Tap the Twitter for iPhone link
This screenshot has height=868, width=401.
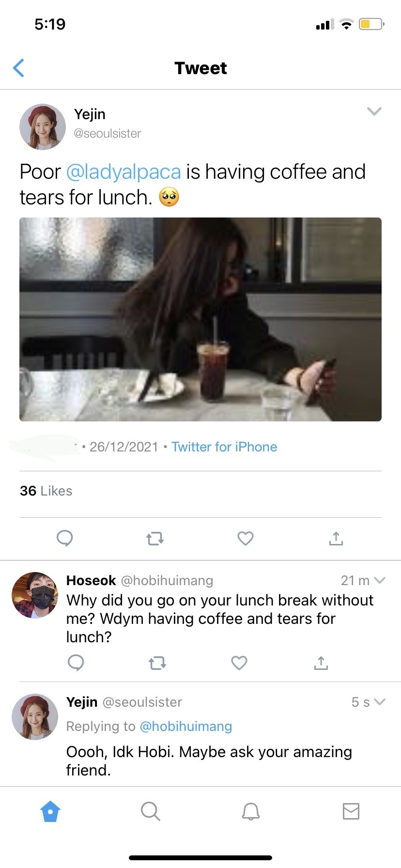coord(224,447)
